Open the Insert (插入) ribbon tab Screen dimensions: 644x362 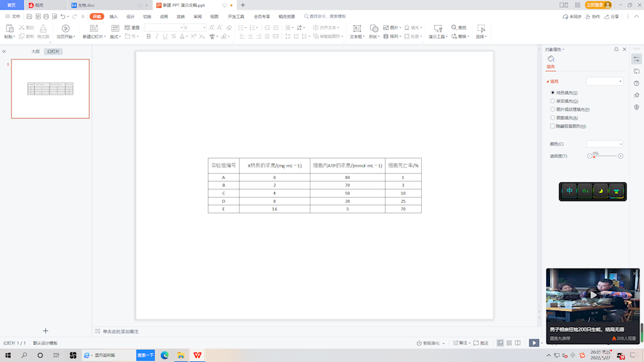pyautogui.click(x=114, y=17)
